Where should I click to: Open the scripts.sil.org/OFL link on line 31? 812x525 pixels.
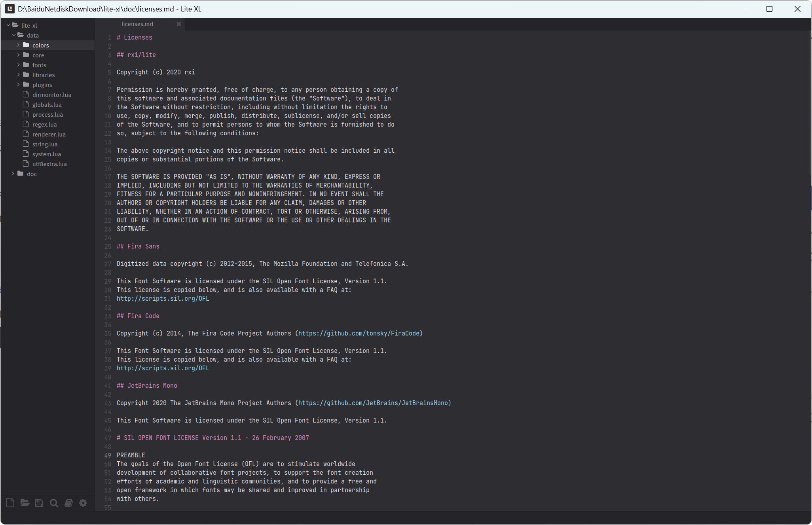[163, 299]
